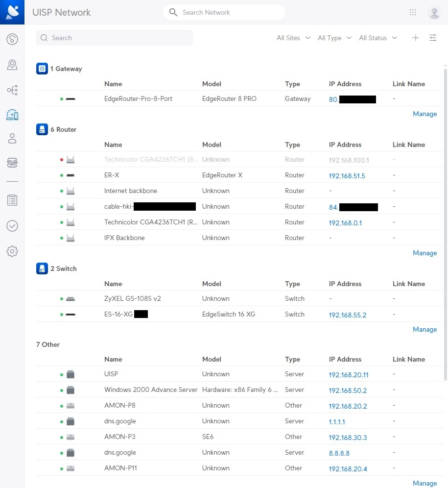
Task: Click the ZyXEL GS-108S v2 device icon
Action: [x=71, y=299]
